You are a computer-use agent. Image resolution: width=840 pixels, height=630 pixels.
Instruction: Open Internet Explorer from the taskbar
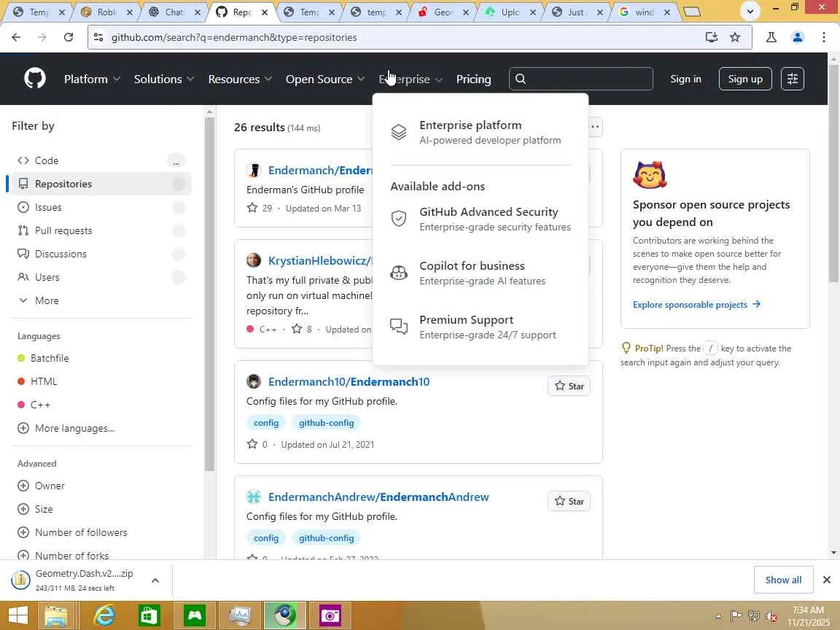click(x=104, y=615)
